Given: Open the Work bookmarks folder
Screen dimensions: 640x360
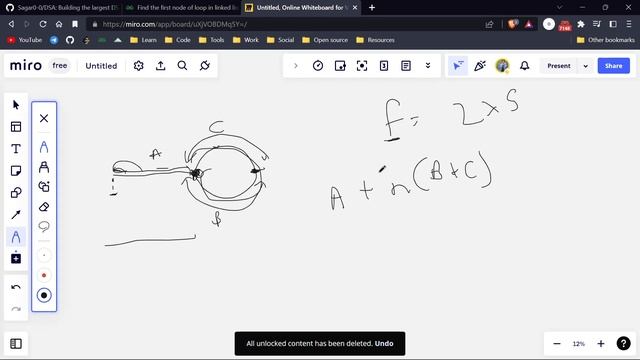Looking at the screenshot, I should coord(246,40).
